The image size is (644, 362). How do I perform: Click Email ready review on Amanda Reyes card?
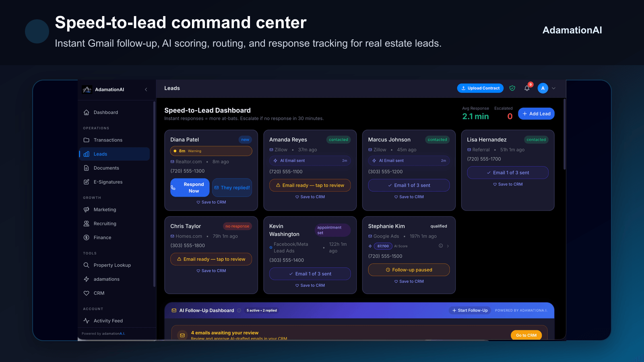310,185
